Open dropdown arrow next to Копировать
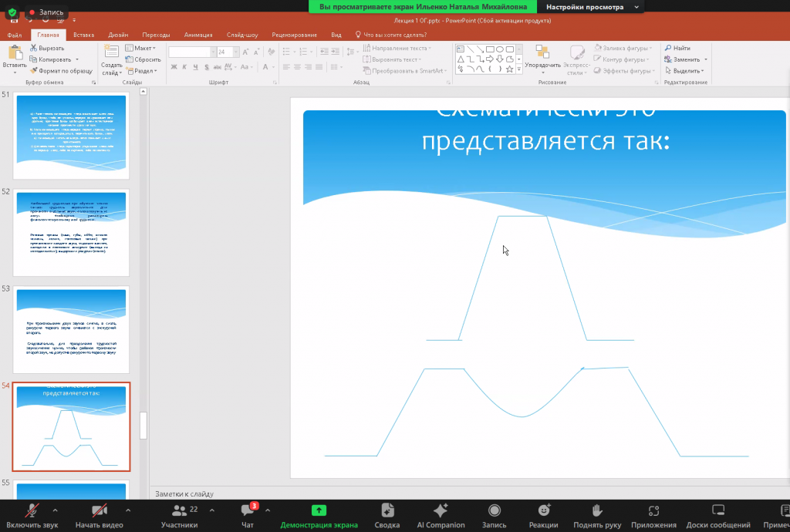790x532 pixels. click(77, 59)
